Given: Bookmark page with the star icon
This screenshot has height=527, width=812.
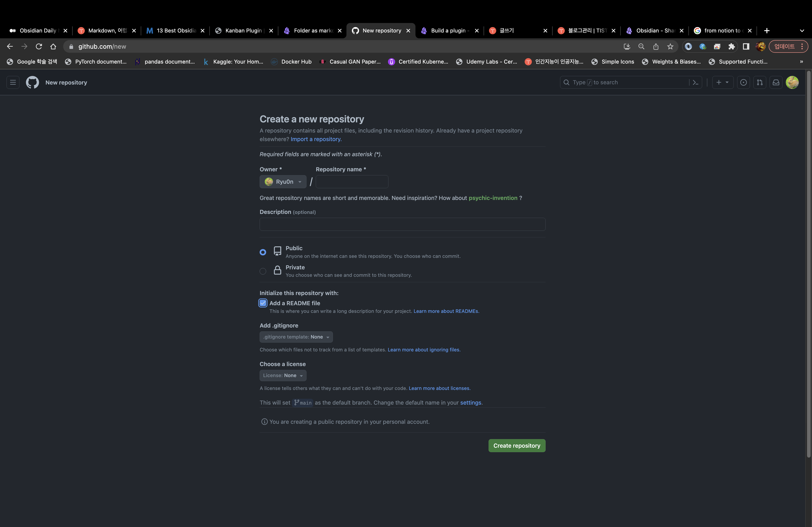Looking at the screenshot, I should pyautogui.click(x=670, y=46).
